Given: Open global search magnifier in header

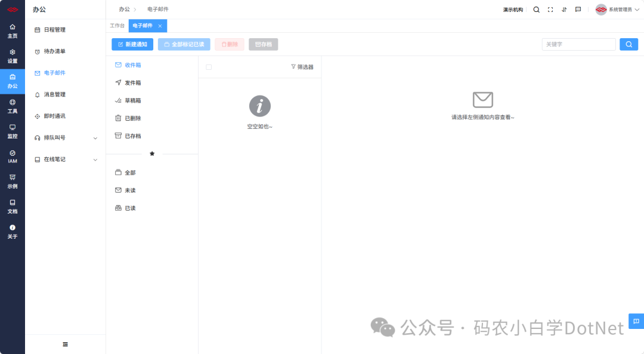Looking at the screenshot, I should [x=537, y=10].
